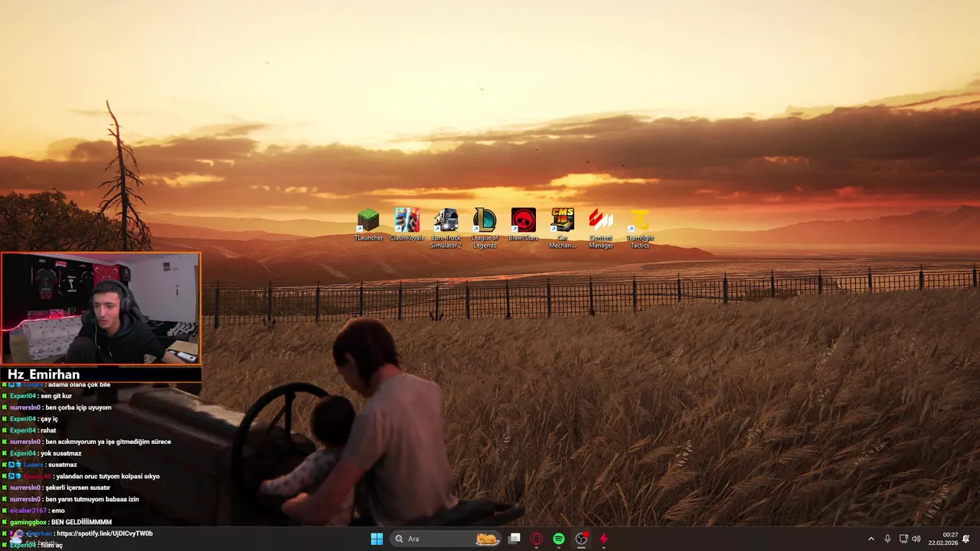Expand the hidden tray icons chevron
Screen dimensions: 980x551
[871, 539]
